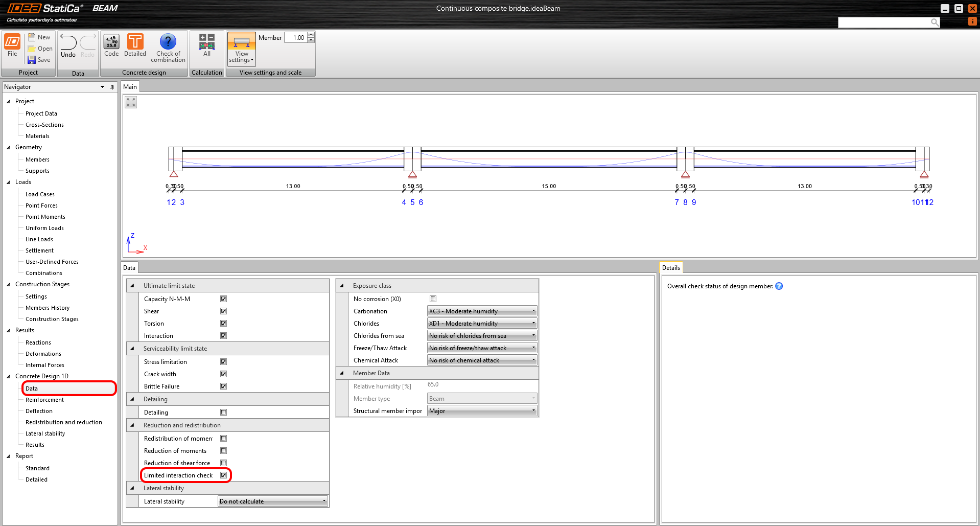Viewport: 980px width, 526px height.
Task: Run the All calculation icon
Action: tap(206, 42)
